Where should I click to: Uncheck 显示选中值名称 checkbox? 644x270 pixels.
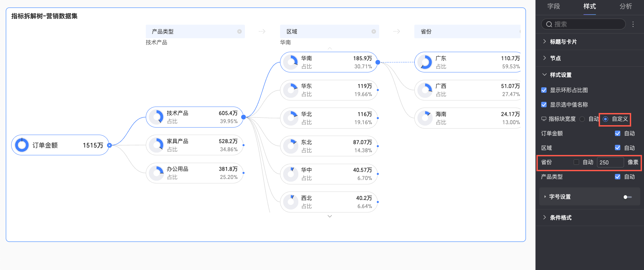click(x=544, y=105)
